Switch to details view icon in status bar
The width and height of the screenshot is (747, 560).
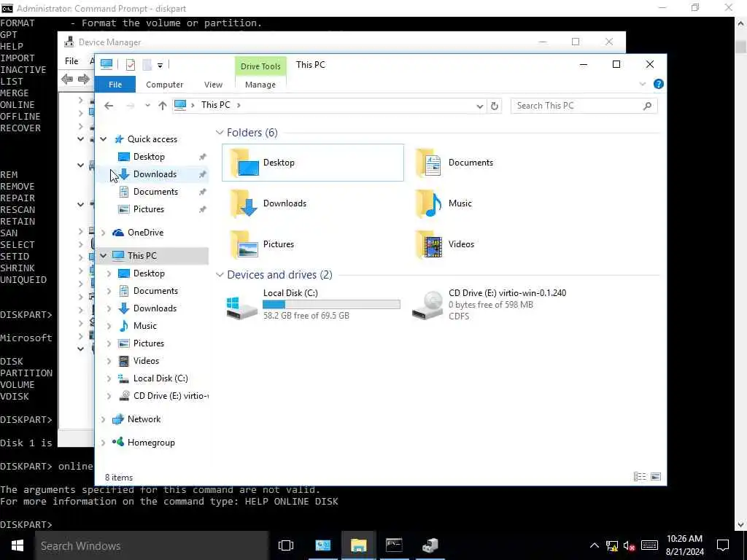pos(639,477)
